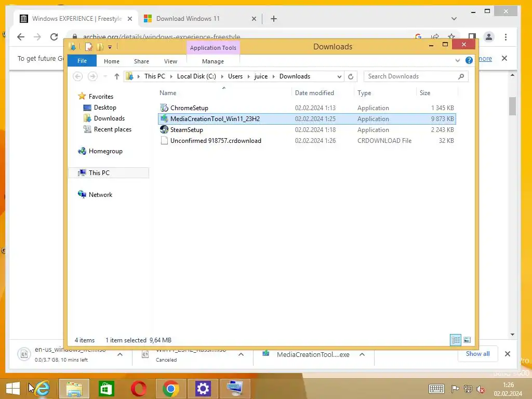Viewport: 532px width, 399px height.
Task: Open Opera browser from taskbar
Action: click(x=138, y=389)
